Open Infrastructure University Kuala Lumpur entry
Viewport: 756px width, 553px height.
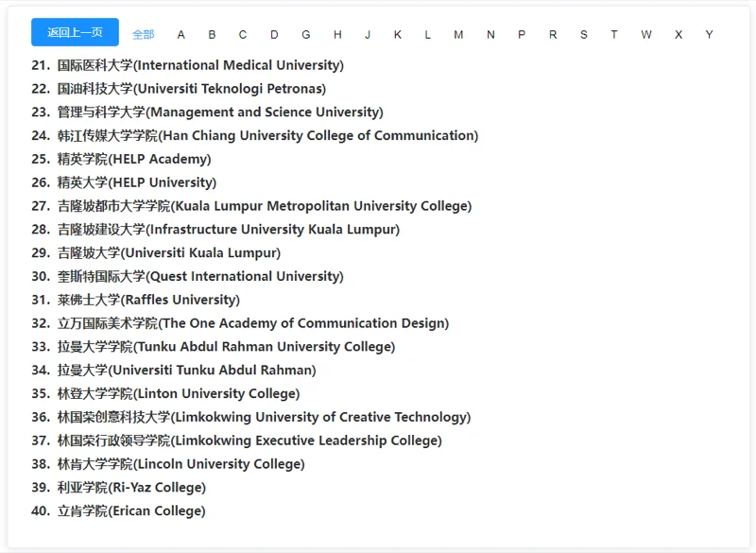click(x=229, y=230)
